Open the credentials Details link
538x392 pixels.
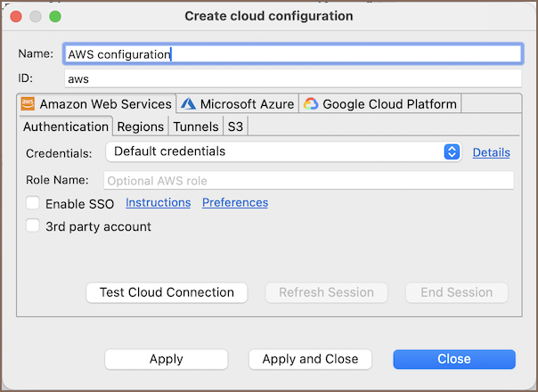[491, 152]
